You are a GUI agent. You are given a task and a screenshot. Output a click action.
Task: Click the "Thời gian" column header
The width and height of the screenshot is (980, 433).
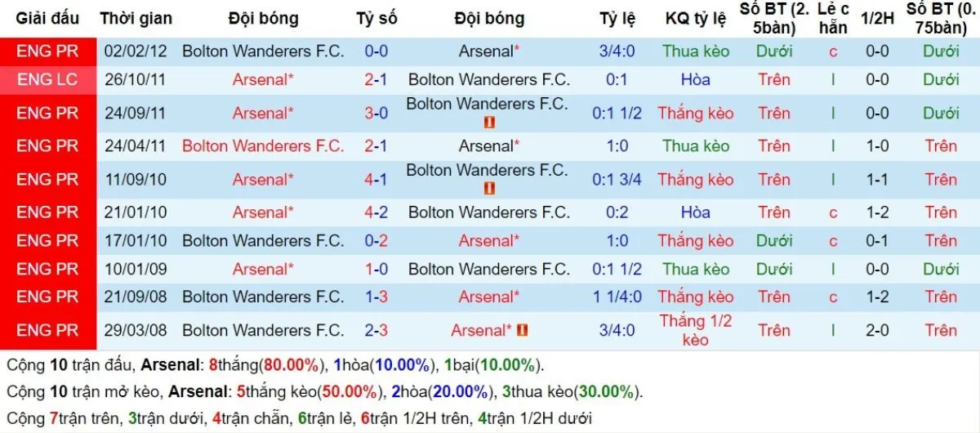(x=136, y=19)
